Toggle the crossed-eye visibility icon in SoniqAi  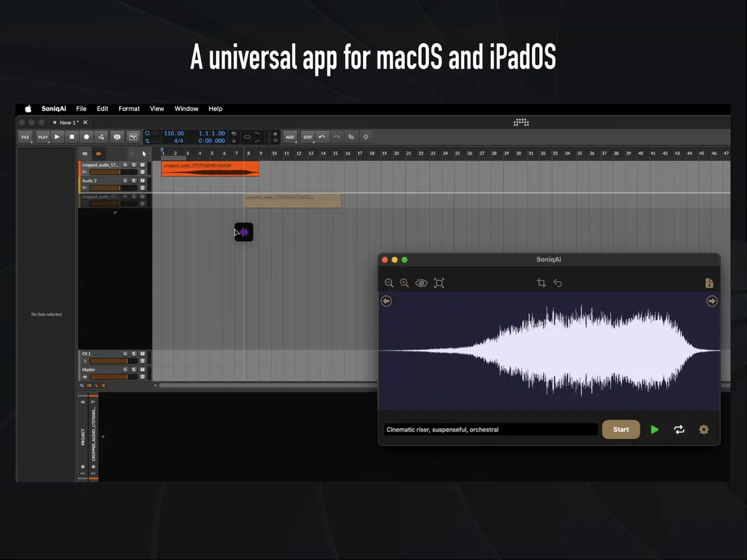pyautogui.click(x=421, y=283)
